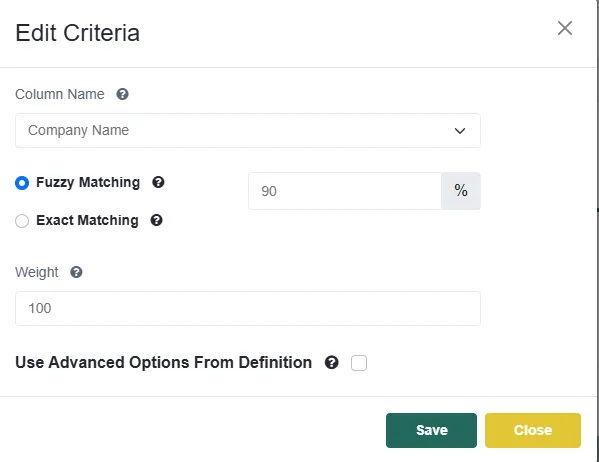Image resolution: width=599 pixels, height=462 pixels.
Task: Click the Edit Criteria dialog title
Action: tap(78, 33)
